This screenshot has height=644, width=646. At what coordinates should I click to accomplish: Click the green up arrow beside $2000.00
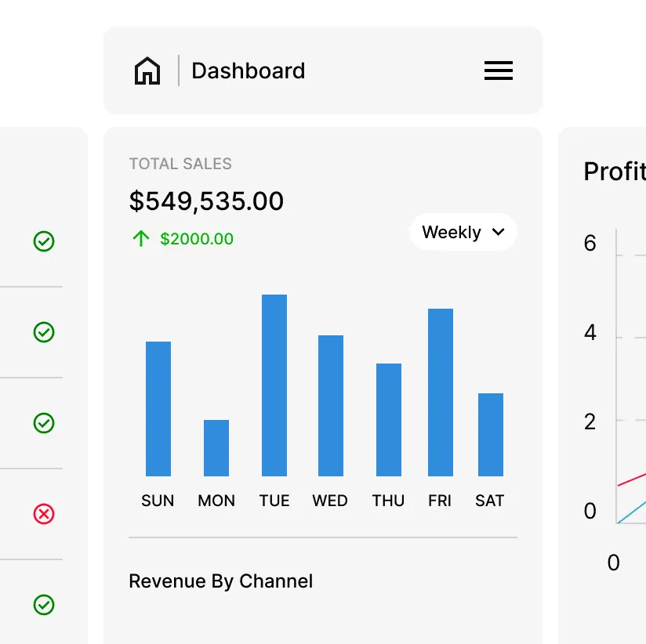point(141,239)
